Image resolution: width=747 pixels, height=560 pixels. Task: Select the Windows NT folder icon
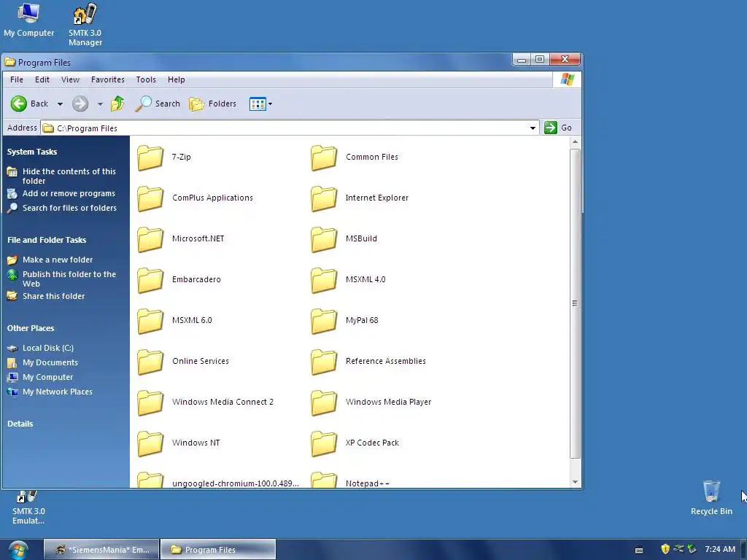[150, 444]
